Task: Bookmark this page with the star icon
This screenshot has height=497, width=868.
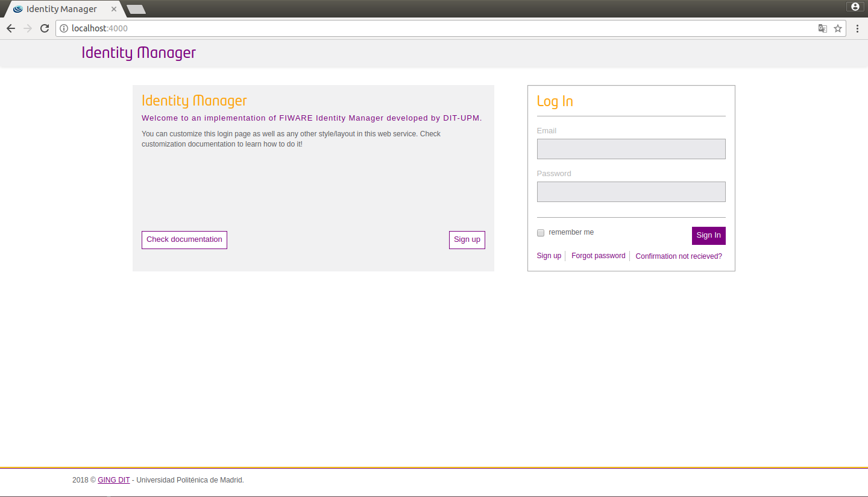Action: 838,28
